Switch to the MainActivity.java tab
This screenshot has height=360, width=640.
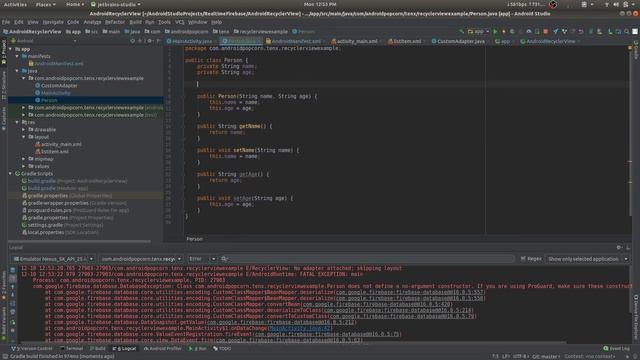pos(192,41)
